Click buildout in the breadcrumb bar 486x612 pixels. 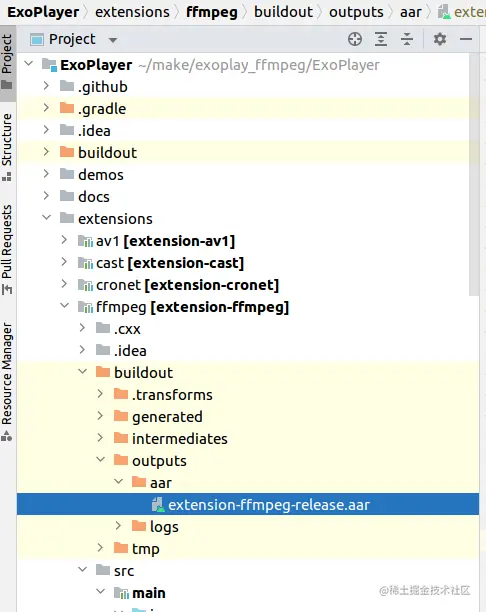pyautogui.click(x=283, y=12)
